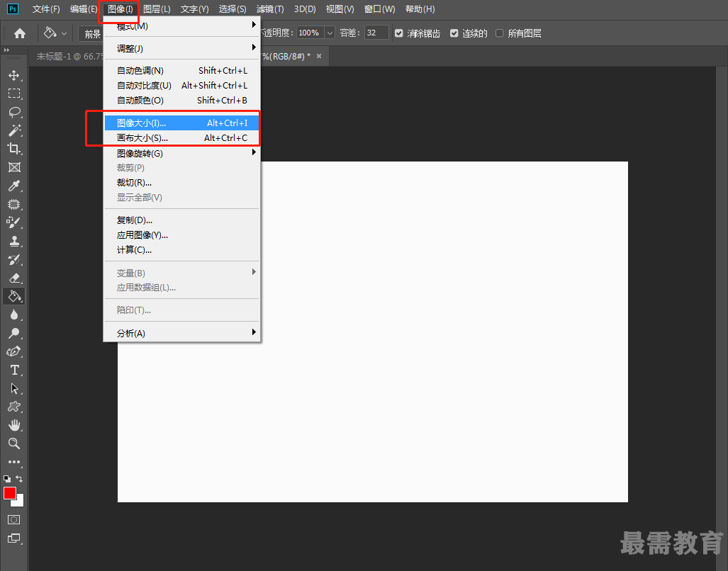Viewport: 728px width, 571px height.
Task: Select the Lasso tool
Action: [14, 112]
